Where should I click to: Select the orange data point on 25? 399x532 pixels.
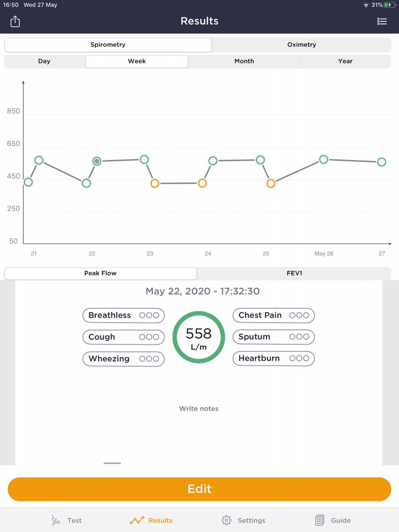271,184
